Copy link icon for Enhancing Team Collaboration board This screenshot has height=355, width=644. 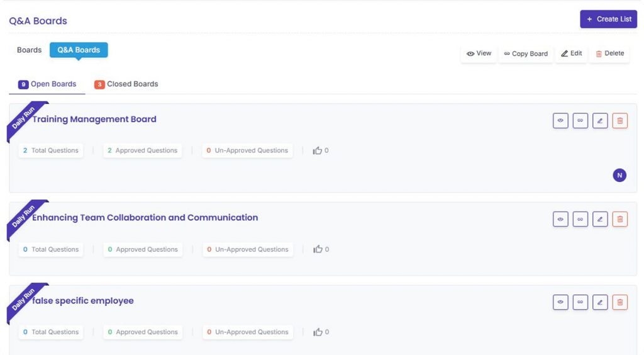pos(580,219)
